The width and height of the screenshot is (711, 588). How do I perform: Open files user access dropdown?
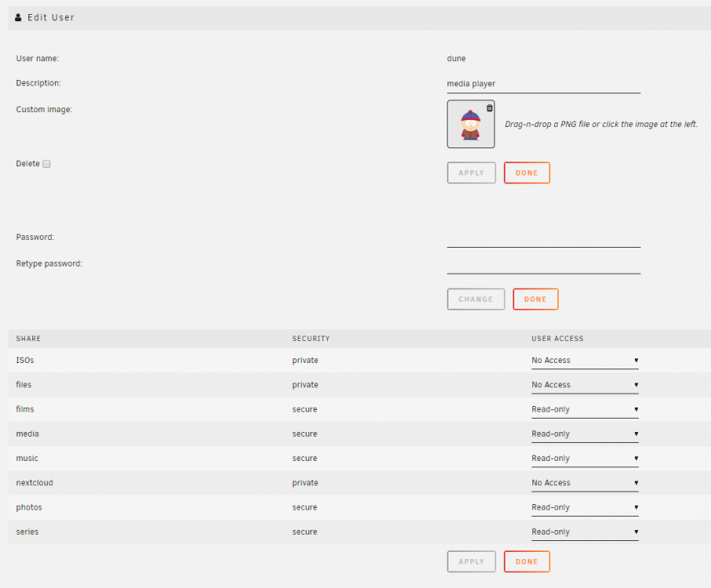585,385
